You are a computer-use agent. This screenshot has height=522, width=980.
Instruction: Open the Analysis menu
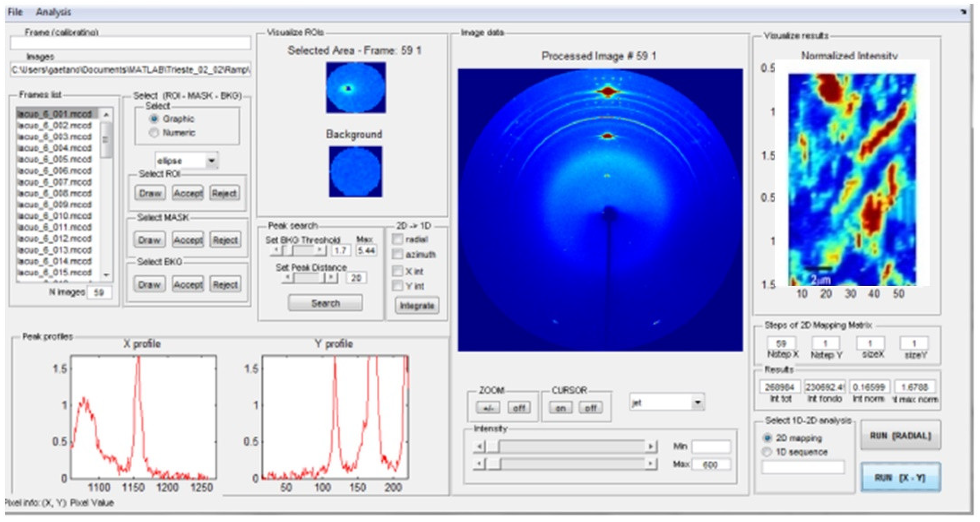point(53,12)
